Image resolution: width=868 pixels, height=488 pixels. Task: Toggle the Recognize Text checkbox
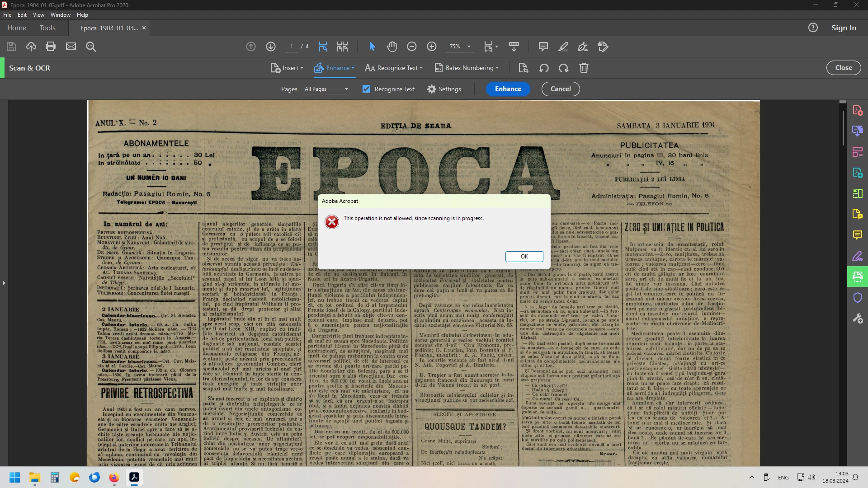(x=366, y=89)
